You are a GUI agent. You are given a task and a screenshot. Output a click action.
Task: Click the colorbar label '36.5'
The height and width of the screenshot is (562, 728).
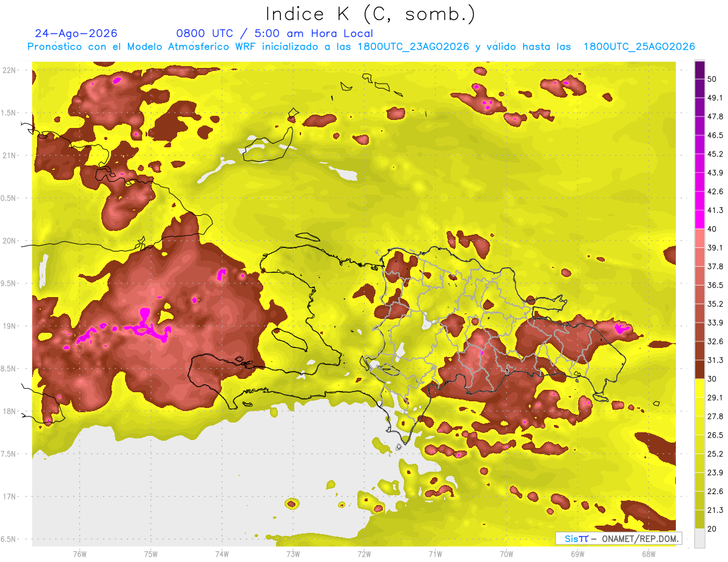[715, 285]
